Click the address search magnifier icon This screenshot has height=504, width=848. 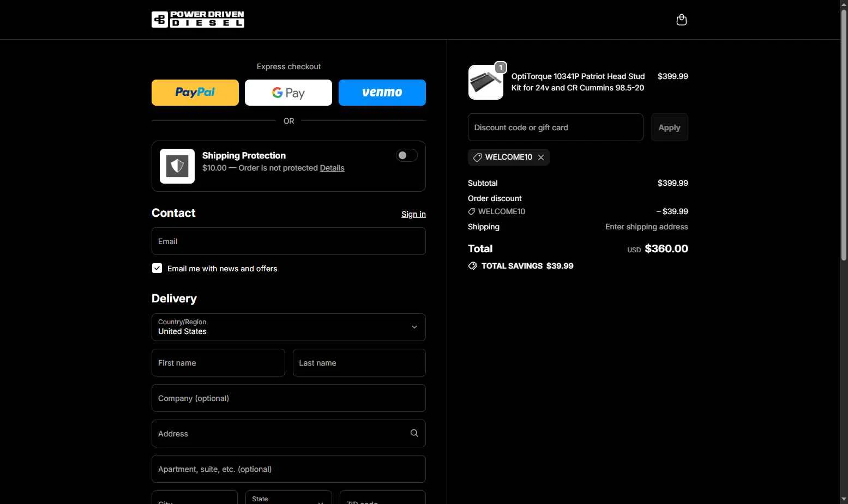point(414,433)
